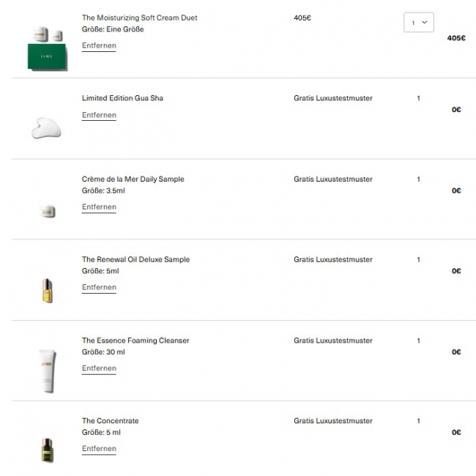Click the Renewal Oil bottle image
Viewport: 476px width, 476px height.
point(48,291)
